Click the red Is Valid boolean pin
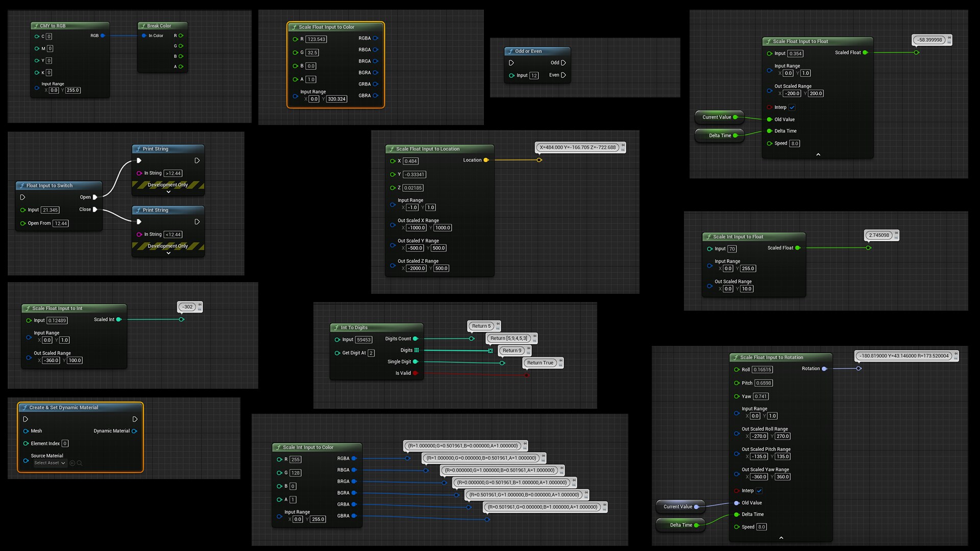The width and height of the screenshot is (980, 551). 415,373
